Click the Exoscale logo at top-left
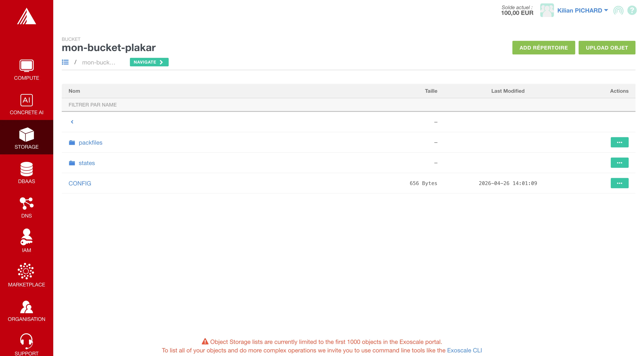The width and height of the screenshot is (644, 356). click(x=26, y=16)
